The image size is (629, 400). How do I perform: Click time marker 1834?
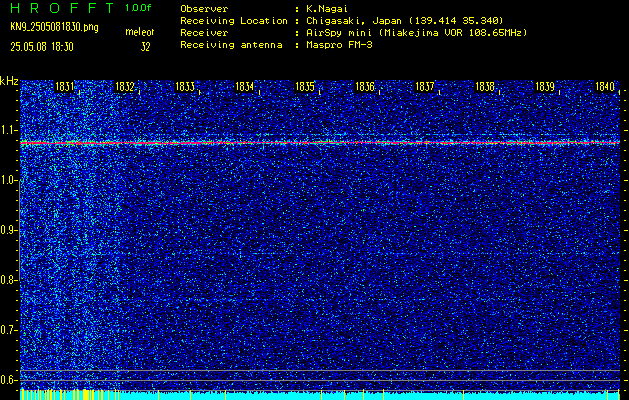(244, 87)
